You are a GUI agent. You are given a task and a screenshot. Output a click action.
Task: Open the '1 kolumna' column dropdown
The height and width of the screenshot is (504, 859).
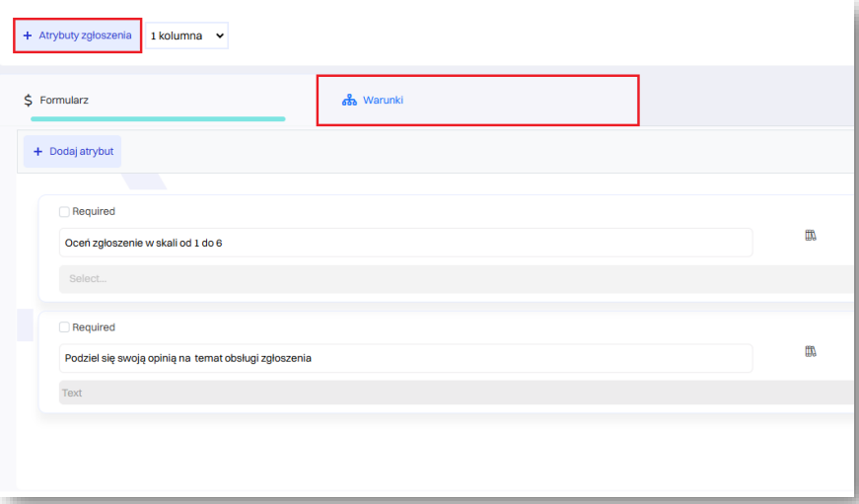coord(186,36)
